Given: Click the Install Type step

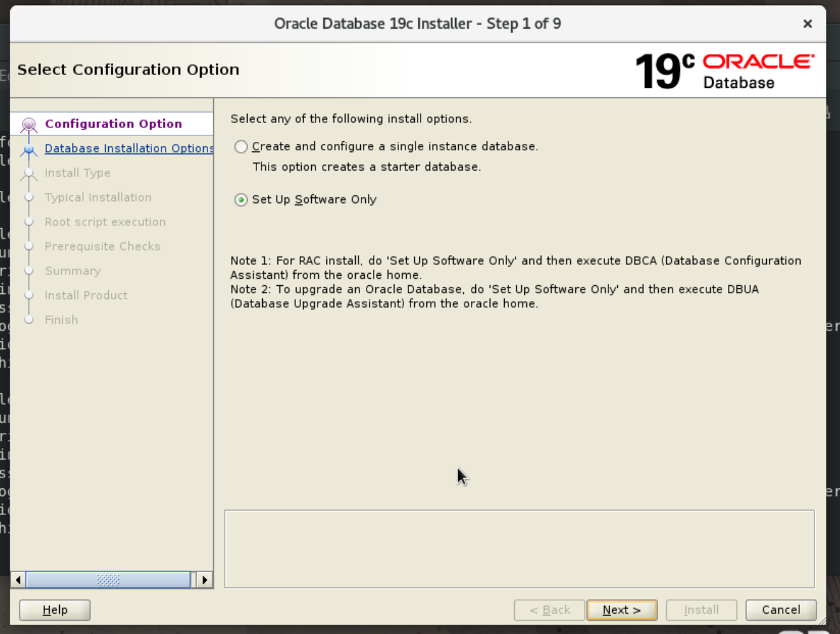Looking at the screenshot, I should pyautogui.click(x=78, y=173).
